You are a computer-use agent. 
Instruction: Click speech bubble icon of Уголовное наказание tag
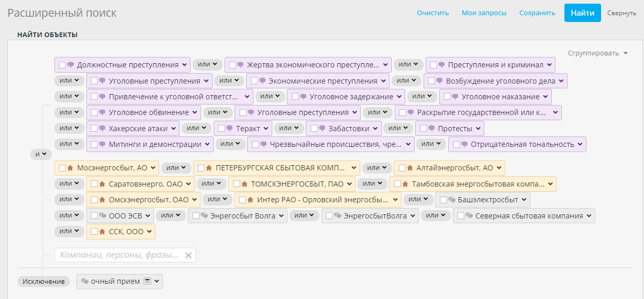pos(456,97)
